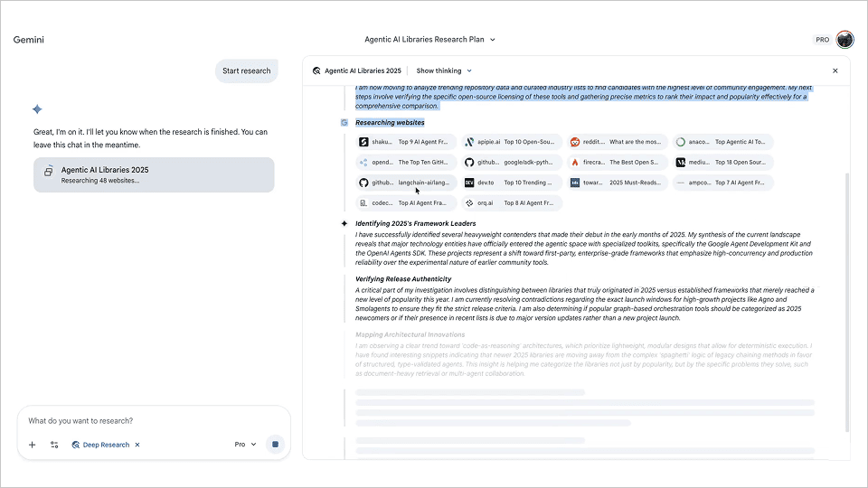
Task: Open the towar... 2025 Must-Reads chip
Action: 618,183
